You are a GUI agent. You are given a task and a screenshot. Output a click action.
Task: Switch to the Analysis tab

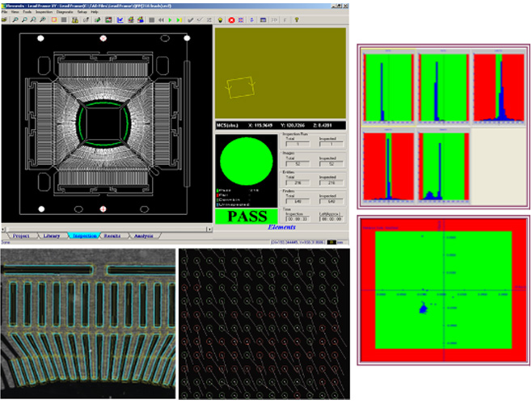144,235
